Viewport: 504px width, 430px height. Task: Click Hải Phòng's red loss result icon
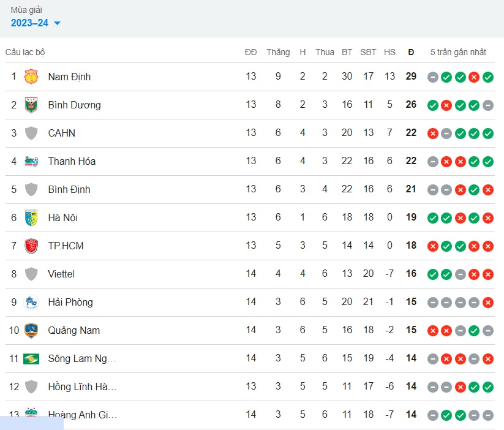pyautogui.click(x=487, y=303)
